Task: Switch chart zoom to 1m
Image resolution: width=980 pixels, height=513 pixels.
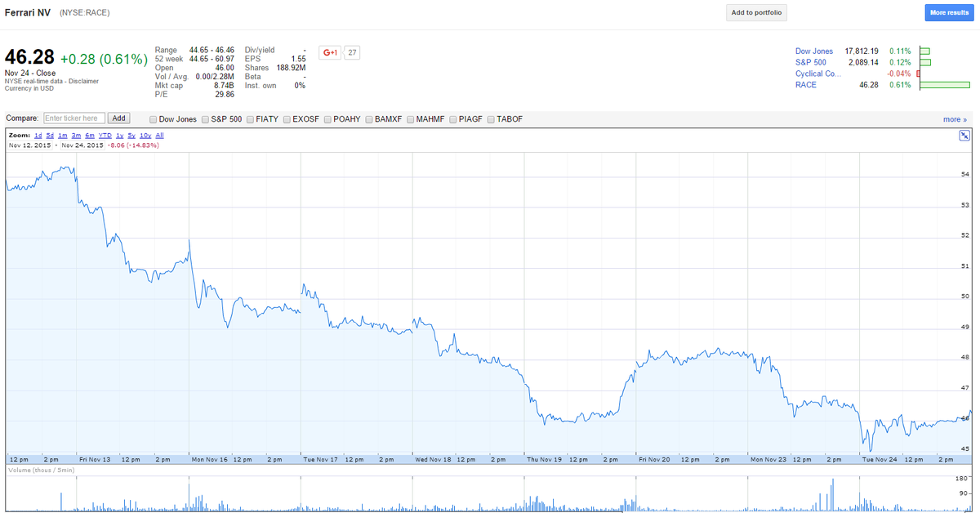Action: coord(63,135)
